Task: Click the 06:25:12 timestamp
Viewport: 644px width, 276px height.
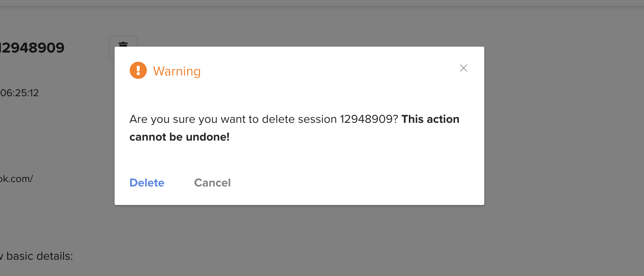Action: pos(19,93)
